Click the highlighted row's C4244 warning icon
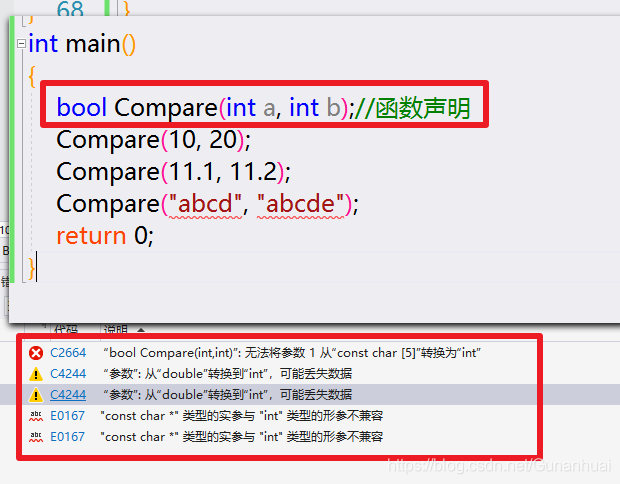Screen dimensions: 620x484 [36, 395]
